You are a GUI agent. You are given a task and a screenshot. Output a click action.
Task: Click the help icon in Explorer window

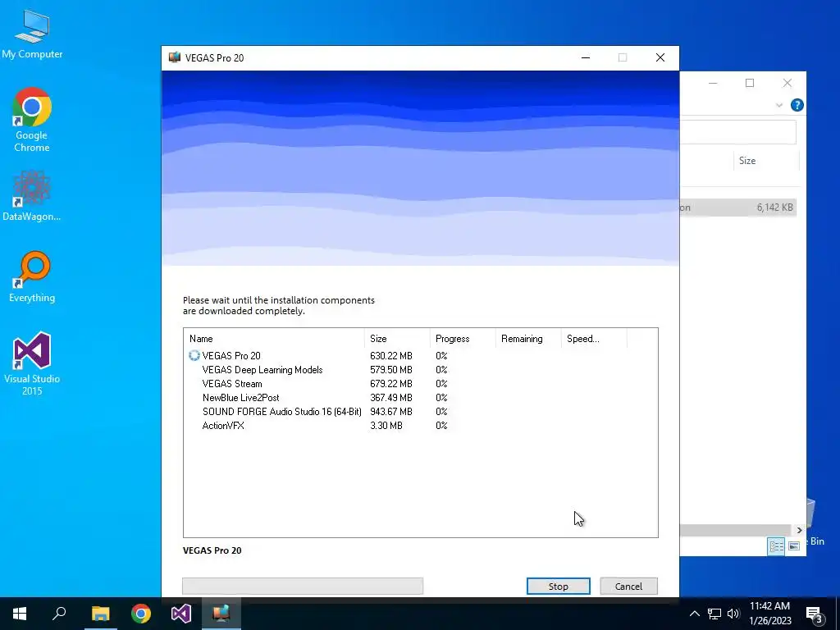pyautogui.click(x=797, y=105)
